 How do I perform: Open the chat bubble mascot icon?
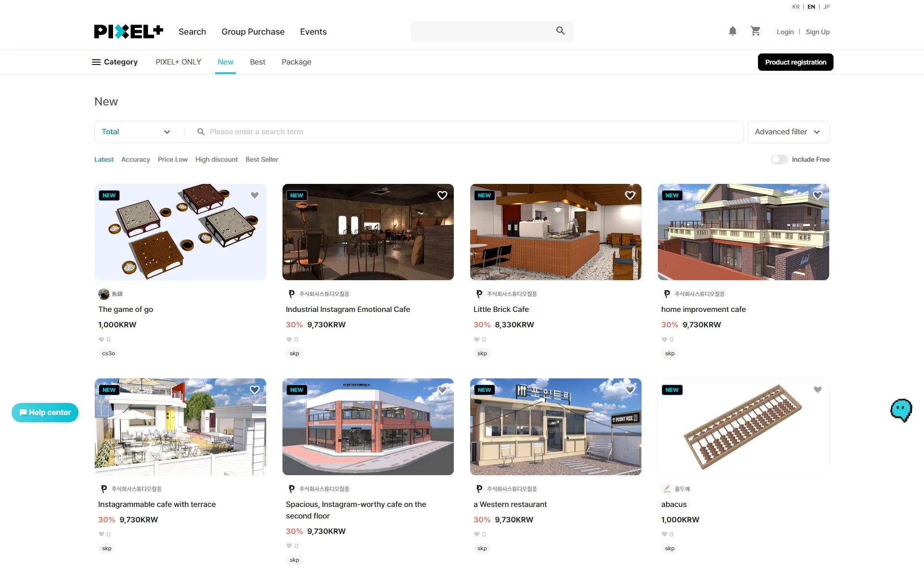pyautogui.click(x=901, y=410)
